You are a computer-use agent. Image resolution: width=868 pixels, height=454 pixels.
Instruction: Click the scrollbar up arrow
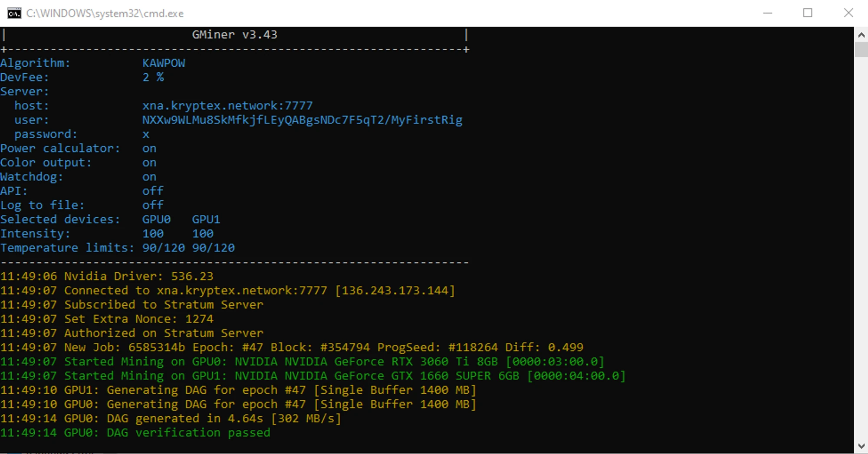[861, 35]
